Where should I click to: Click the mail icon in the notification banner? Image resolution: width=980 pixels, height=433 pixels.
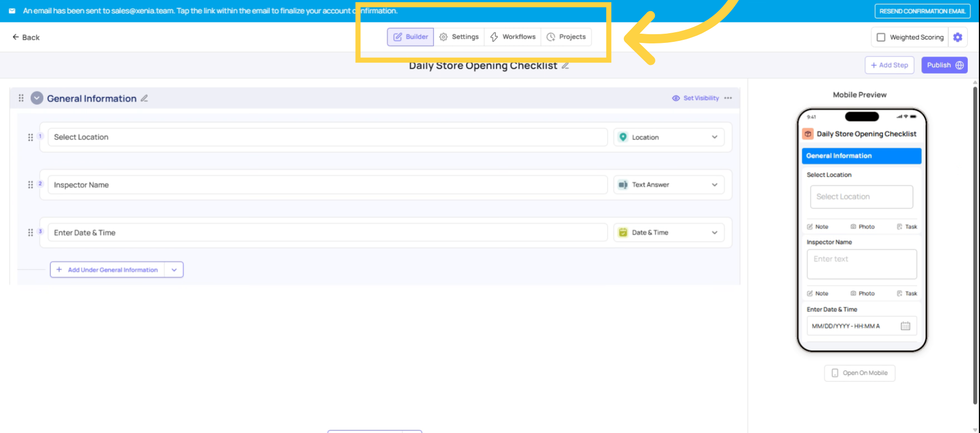[x=12, y=11]
